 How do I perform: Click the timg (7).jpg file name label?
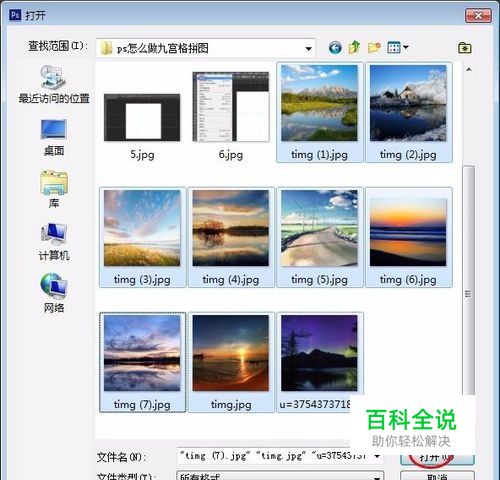click(x=142, y=404)
